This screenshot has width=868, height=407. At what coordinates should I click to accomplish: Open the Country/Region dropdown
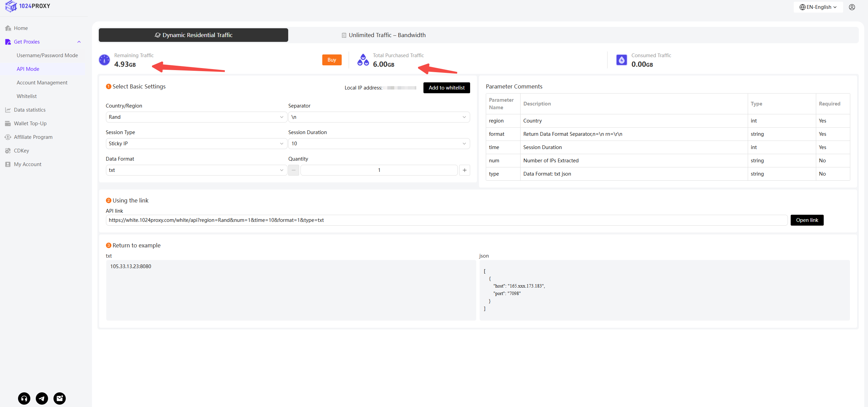[196, 117]
